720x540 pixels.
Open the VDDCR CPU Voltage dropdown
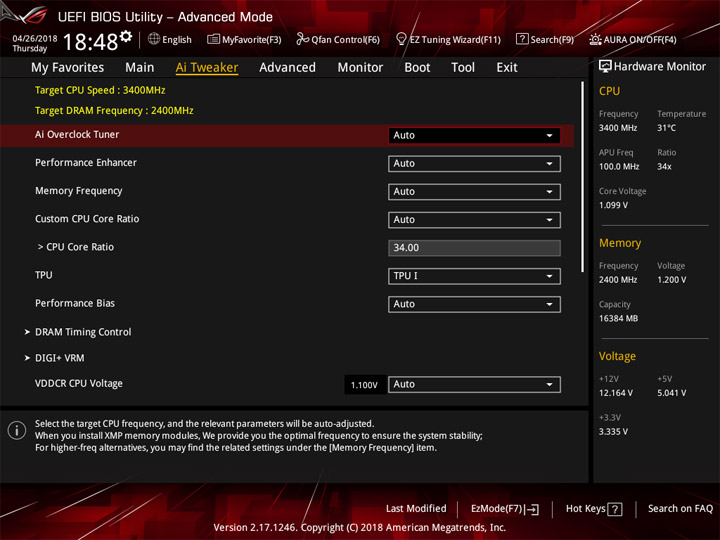tap(474, 384)
